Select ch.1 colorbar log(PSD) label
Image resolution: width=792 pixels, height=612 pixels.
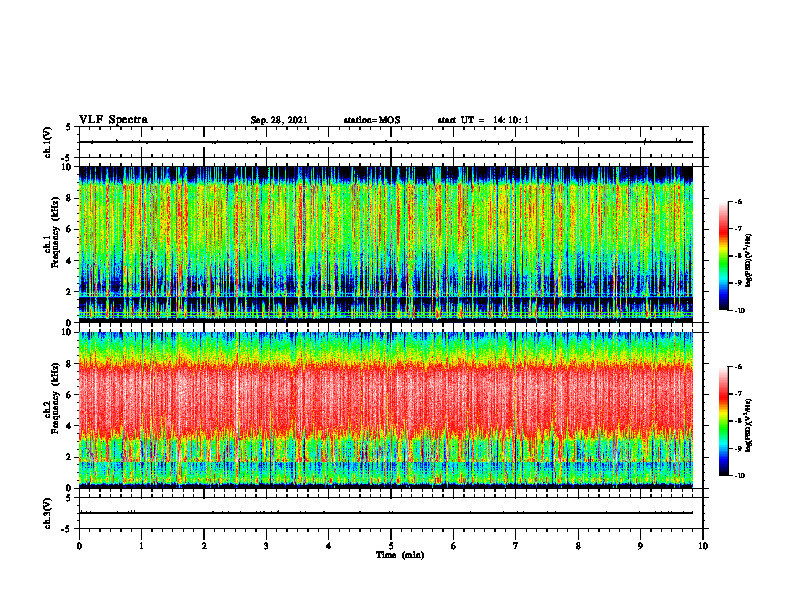[x=749, y=261]
